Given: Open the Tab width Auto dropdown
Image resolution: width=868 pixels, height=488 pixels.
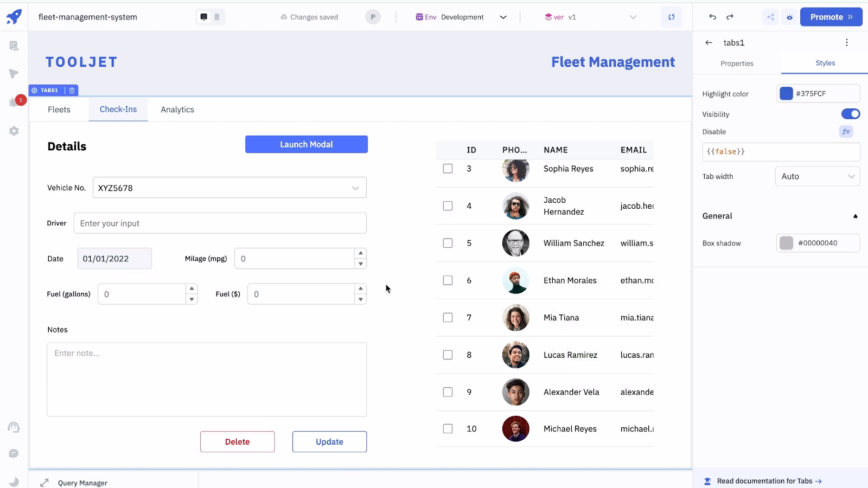Looking at the screenshot, I should [x=817, y=176].
